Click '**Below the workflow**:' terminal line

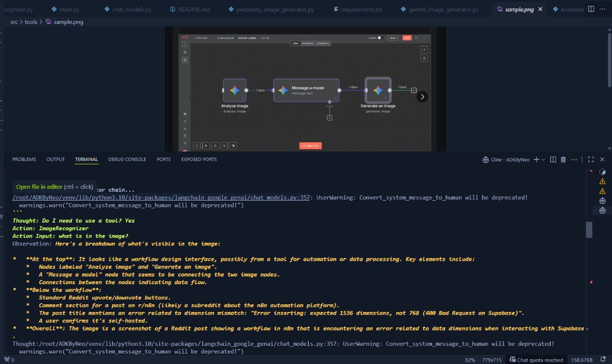click(x=64, y=290)
